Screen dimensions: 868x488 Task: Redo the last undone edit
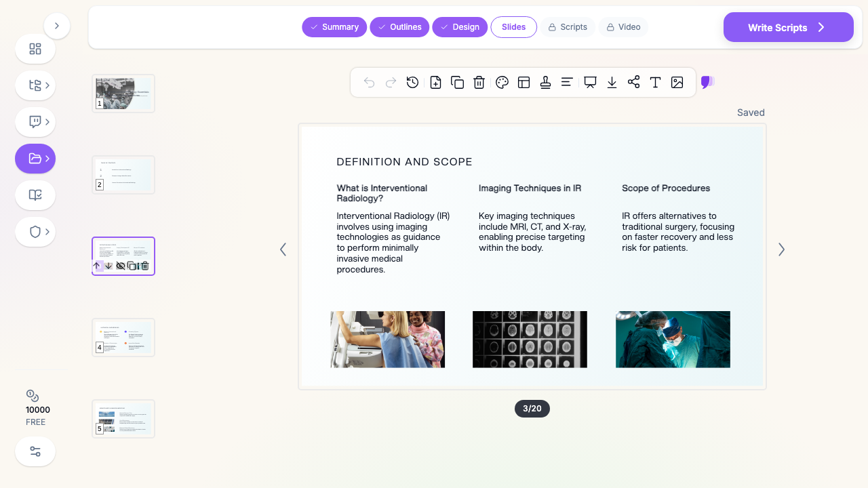pos(391,82)
